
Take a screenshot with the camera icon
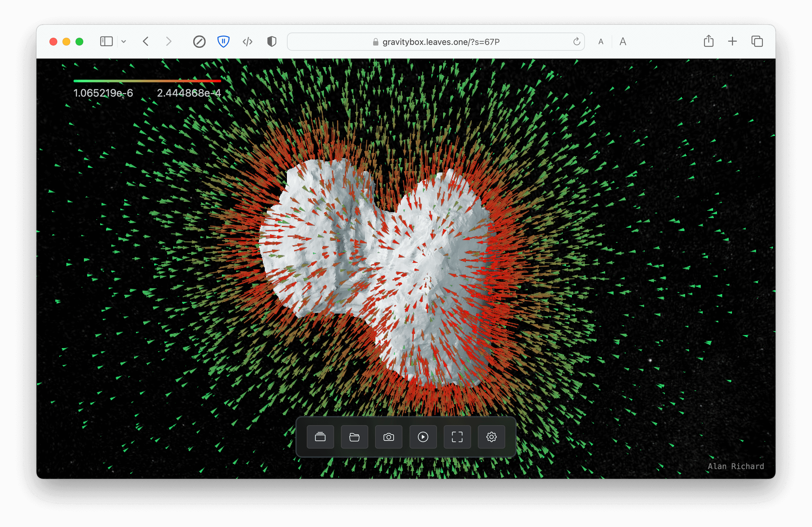(x=389, y=437)
